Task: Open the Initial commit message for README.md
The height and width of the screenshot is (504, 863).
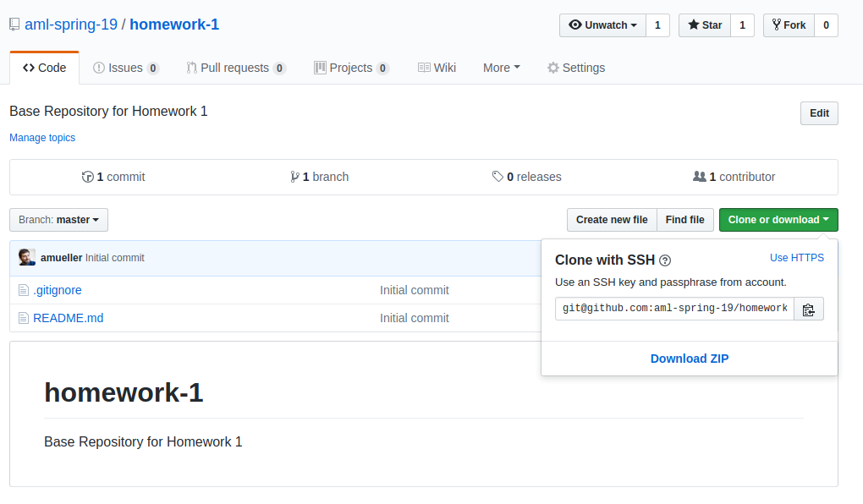Action: [415, 318]
